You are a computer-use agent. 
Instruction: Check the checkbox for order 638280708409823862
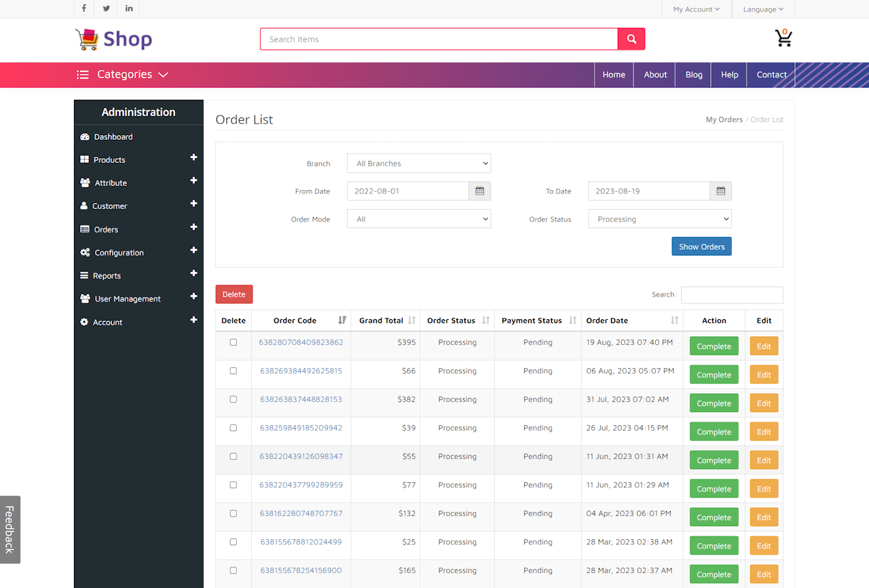[234, 342]
